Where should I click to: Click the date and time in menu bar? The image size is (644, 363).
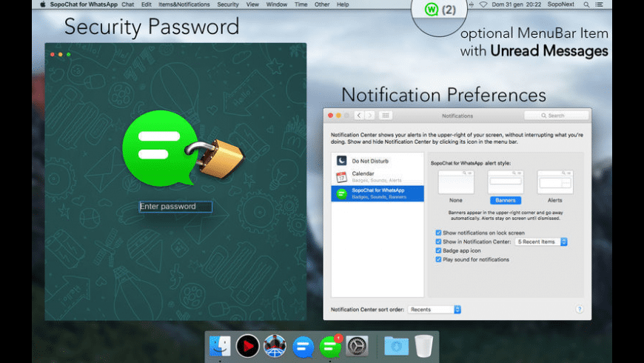click(516, 4)
